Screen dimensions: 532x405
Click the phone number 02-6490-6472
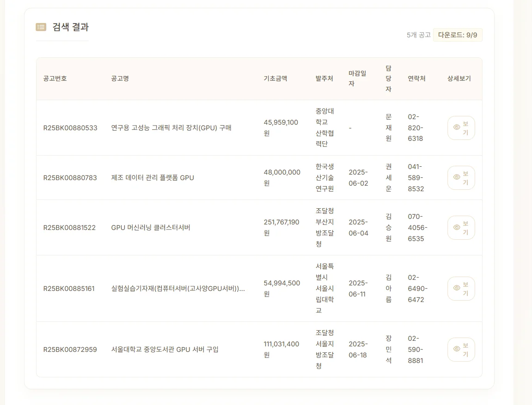[x=418, y=289]
